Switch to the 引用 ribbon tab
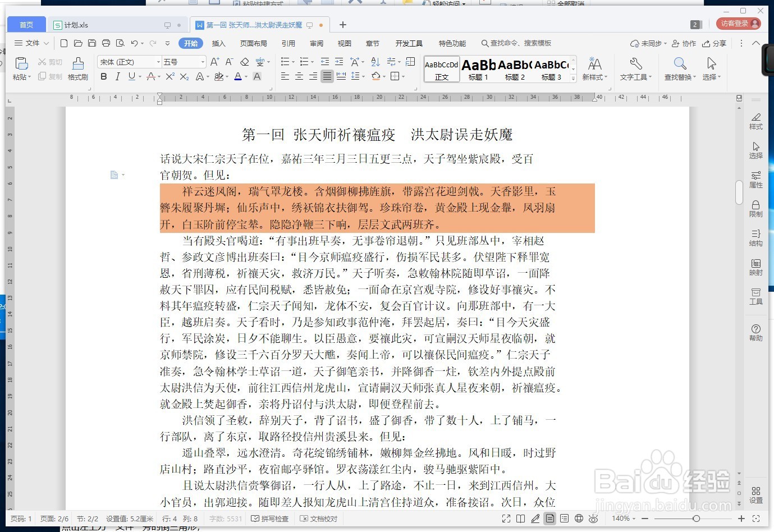 (288, 43)
